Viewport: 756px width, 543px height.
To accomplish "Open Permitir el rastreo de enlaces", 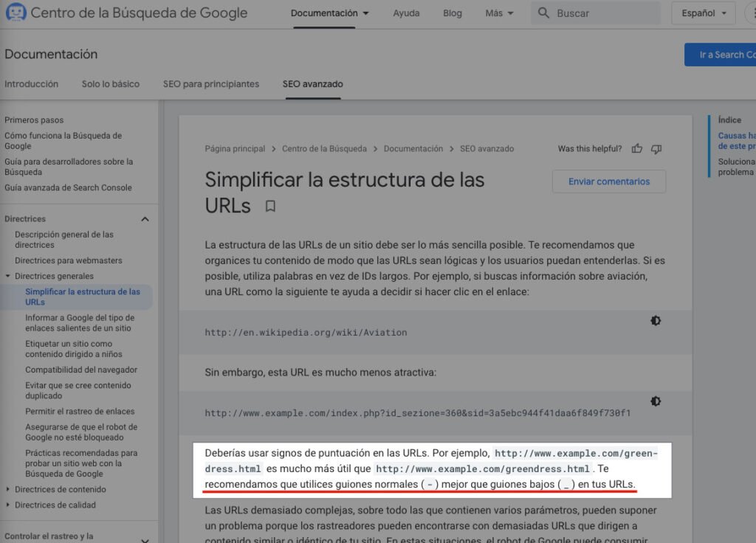I will [x=80, y=412].
